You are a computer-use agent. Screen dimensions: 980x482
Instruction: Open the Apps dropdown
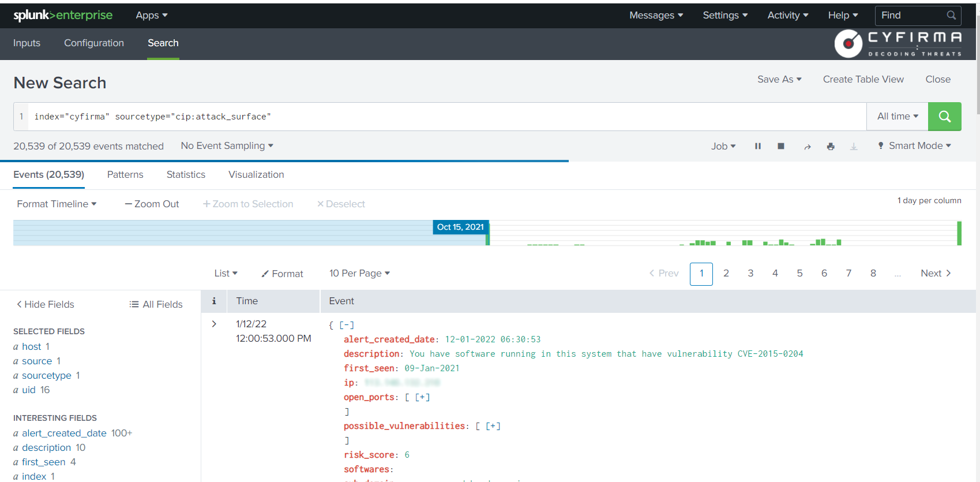pyautogui.click(x=152, y=16)
